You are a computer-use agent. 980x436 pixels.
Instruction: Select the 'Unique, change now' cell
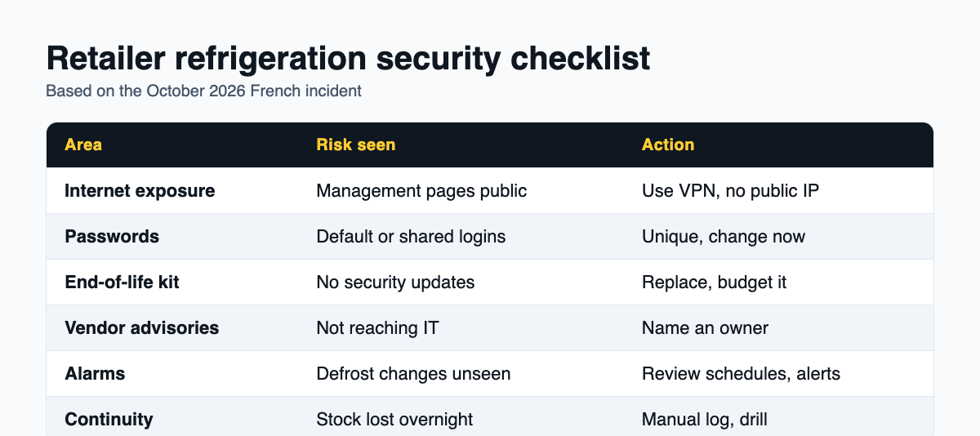coord(778,237)
